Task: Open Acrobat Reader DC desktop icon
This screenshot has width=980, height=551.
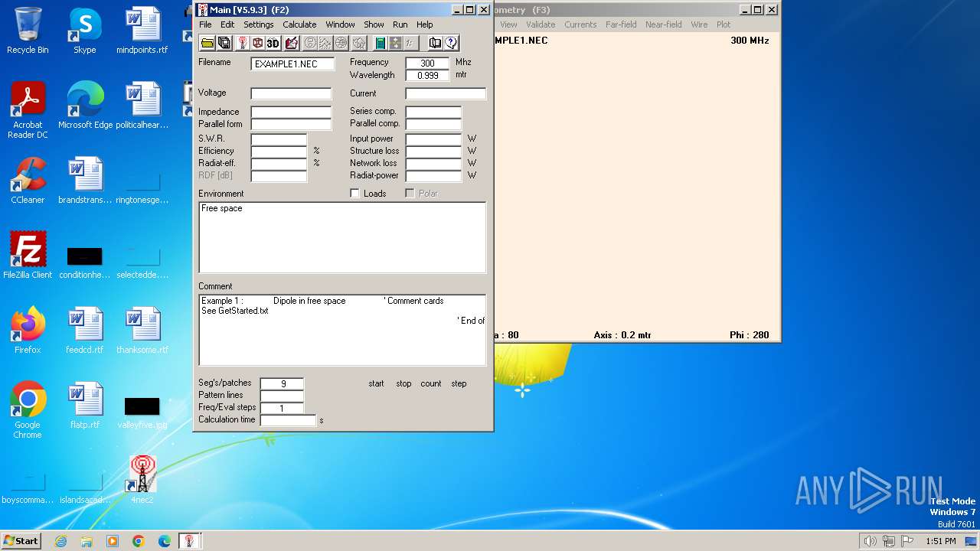Action: [28, 110]
